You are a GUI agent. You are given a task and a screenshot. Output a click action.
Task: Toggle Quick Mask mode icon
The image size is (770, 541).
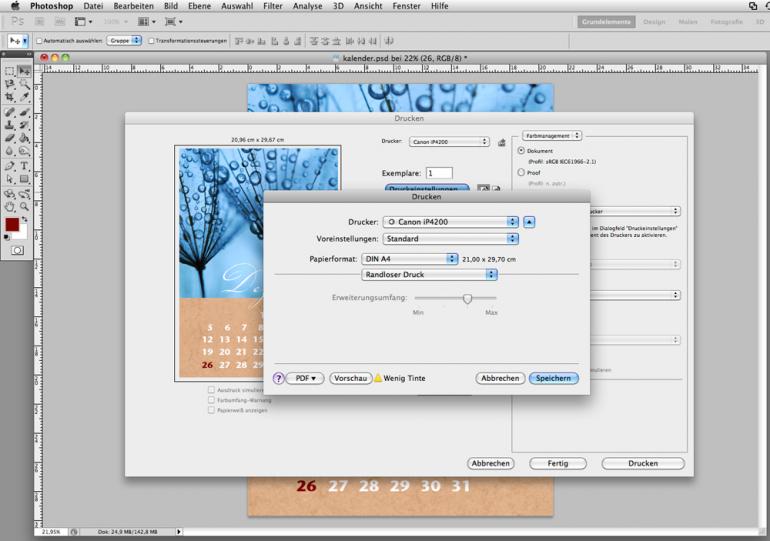coord(17,250)
